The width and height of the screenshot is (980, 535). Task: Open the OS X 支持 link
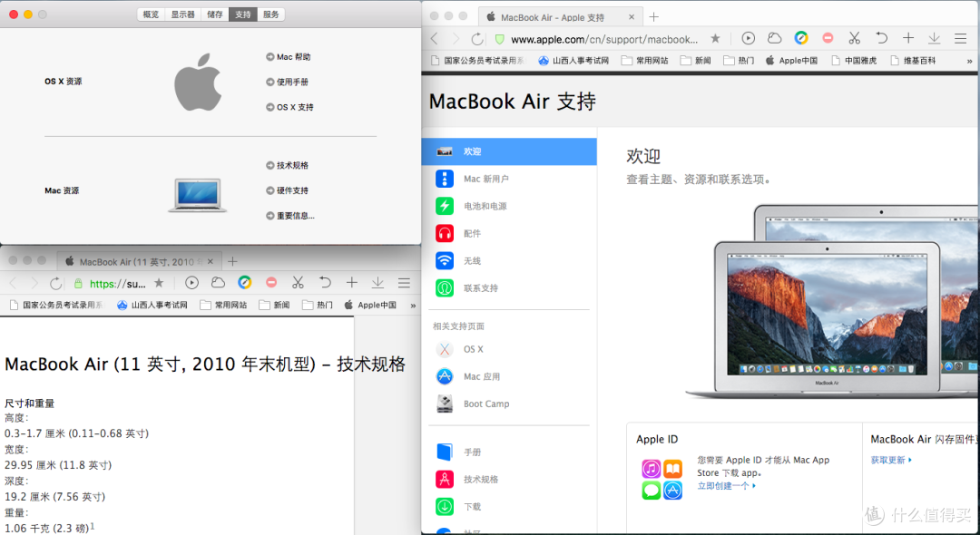(x=289, y=107)
